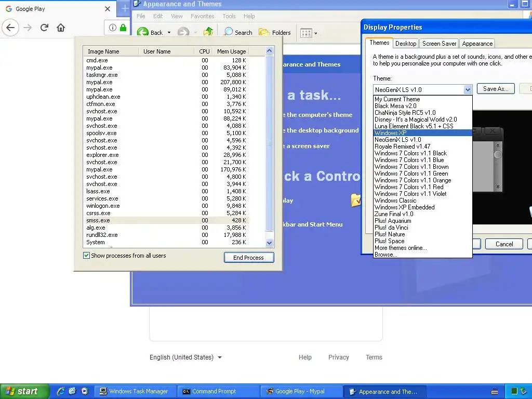Click the Up folder icon in Explorer toolbar
The width and height of the screenshot is (532, 399).
(208, 32)
